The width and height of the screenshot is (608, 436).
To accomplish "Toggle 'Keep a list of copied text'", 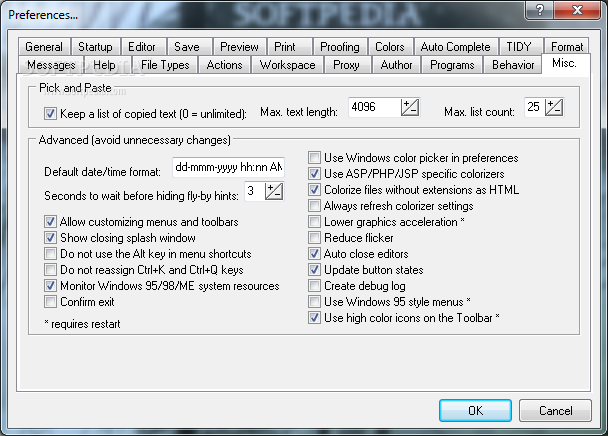I will point(52,113).
